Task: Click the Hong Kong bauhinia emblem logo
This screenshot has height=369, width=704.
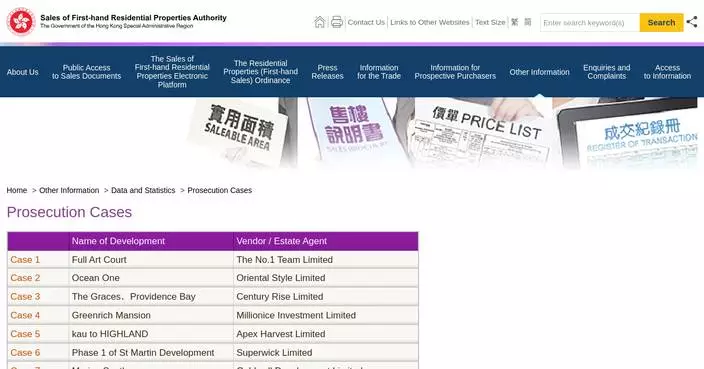Action: tap(21, 22)
